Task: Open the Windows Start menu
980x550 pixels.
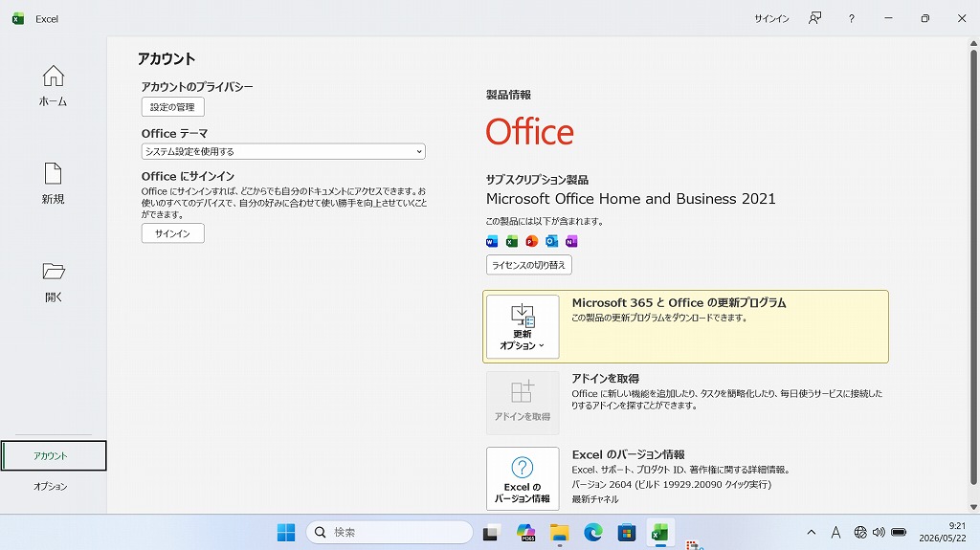Action: click(x=286, y=533)
